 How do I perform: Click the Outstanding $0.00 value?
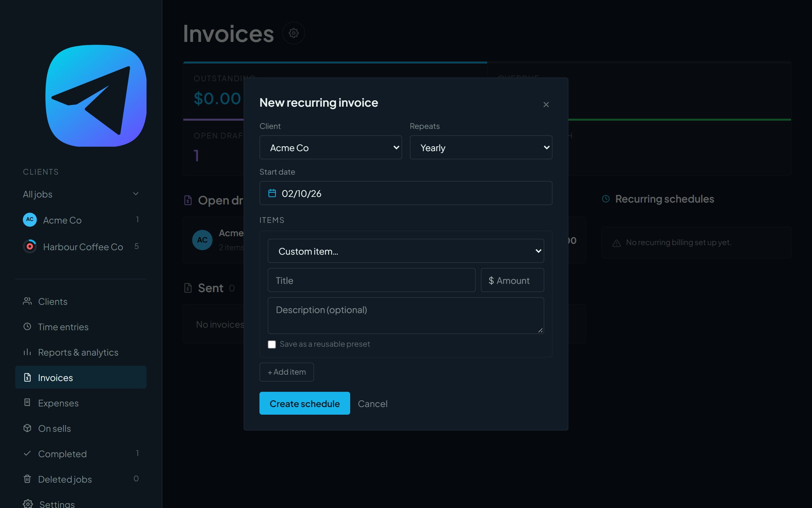(217, 98)
